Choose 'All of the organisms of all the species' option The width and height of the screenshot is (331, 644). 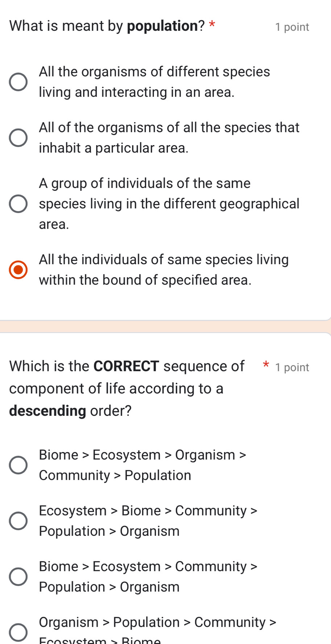click(18, 138)
